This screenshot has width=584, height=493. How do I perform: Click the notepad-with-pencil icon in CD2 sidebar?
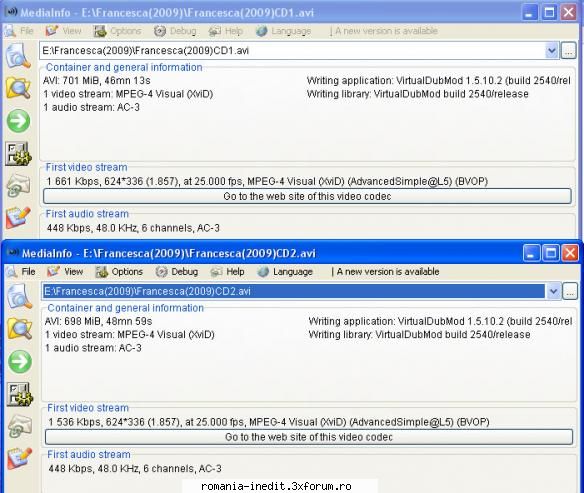pyautogui.click(x=20, y=458)
